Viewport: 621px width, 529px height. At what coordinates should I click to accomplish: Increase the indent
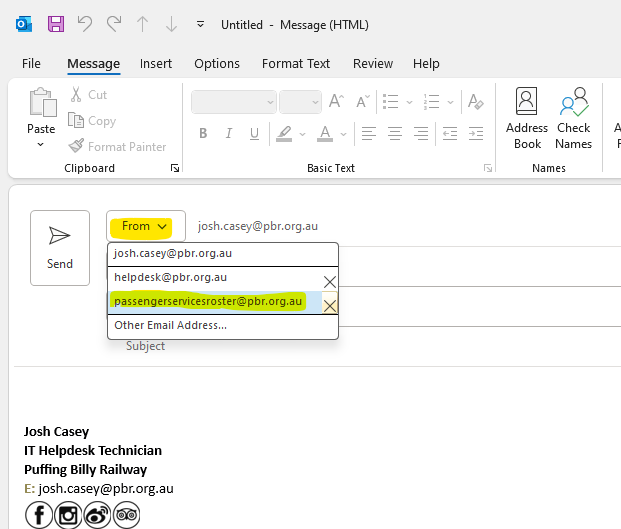(x=476, y=133)
